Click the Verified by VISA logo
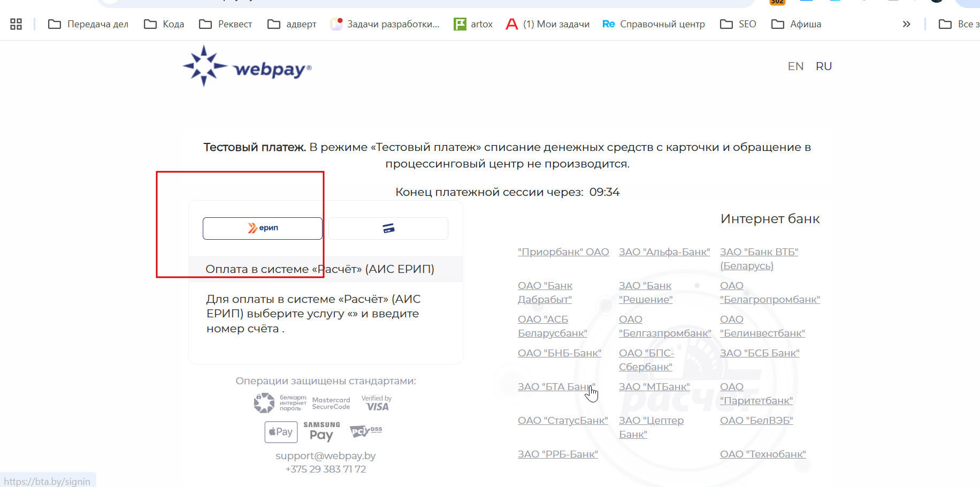980x487 pixels. [376, 403]
